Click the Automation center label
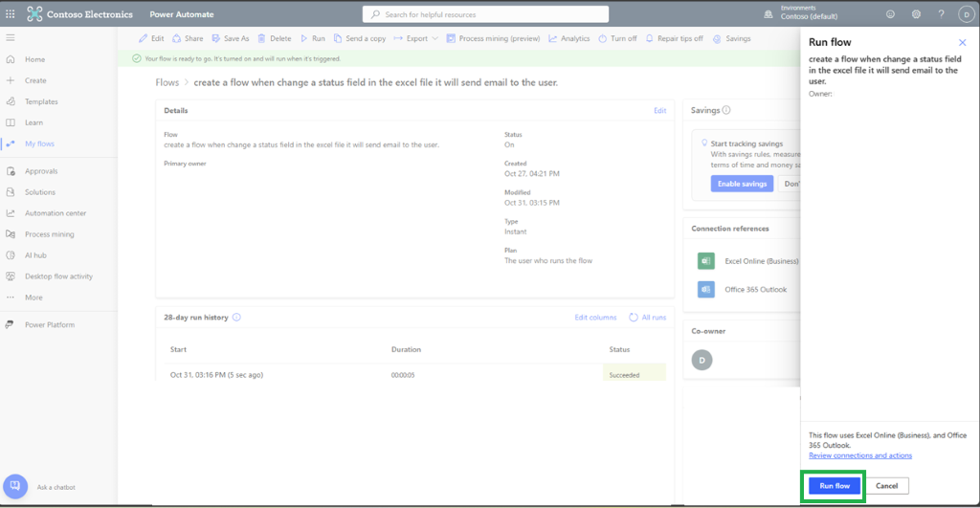This screenshot has width=980, height=508. tap(56, 213)
